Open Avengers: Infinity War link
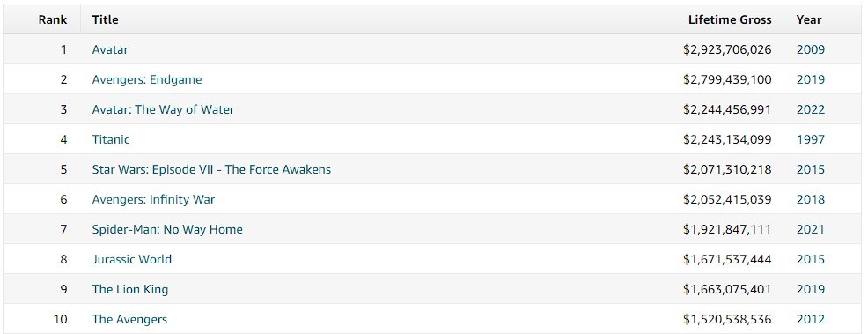868x334 pixels. point(153,199)
